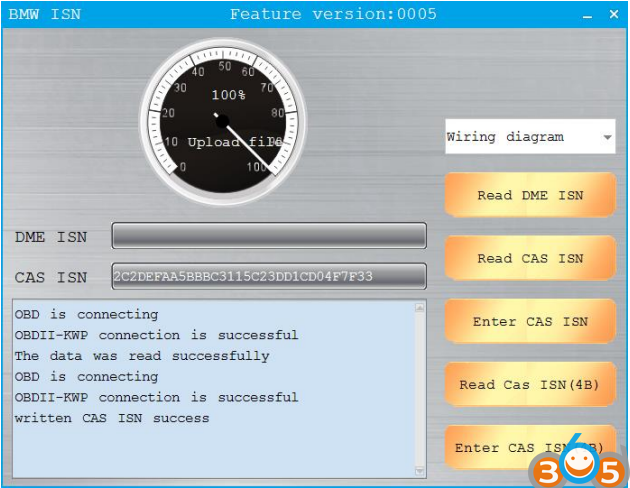
Task: Click the CAS ISN value field
Action: click(x=269, y=276)
